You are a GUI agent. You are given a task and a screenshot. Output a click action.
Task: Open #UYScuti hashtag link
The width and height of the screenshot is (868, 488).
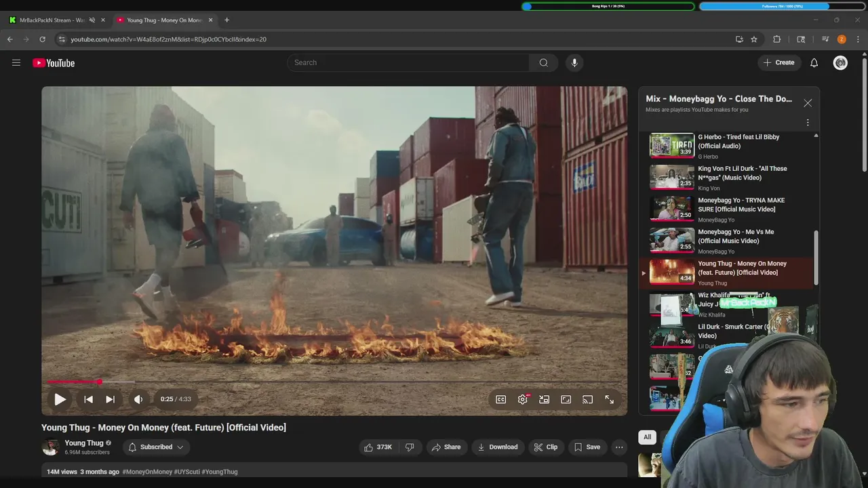click(186, 472)
